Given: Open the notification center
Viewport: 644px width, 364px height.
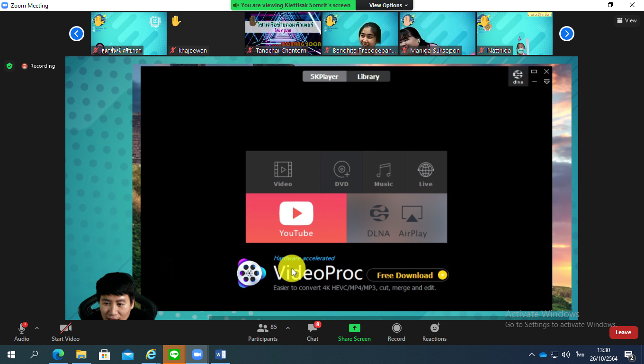Looking at the screenshot, I should [x=629, y=355].
